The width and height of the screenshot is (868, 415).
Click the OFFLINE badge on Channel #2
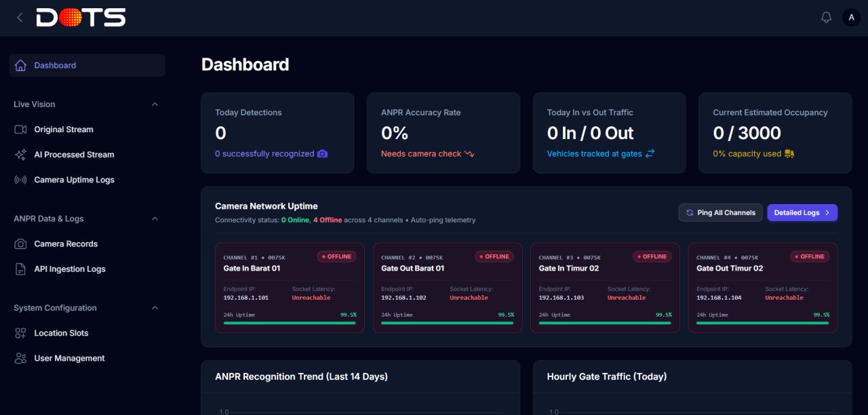point(494,257)
